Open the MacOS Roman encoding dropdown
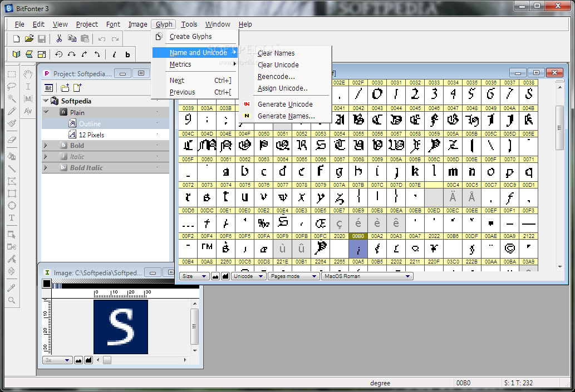Screen dimensions: 575x392 coord(367,276)
